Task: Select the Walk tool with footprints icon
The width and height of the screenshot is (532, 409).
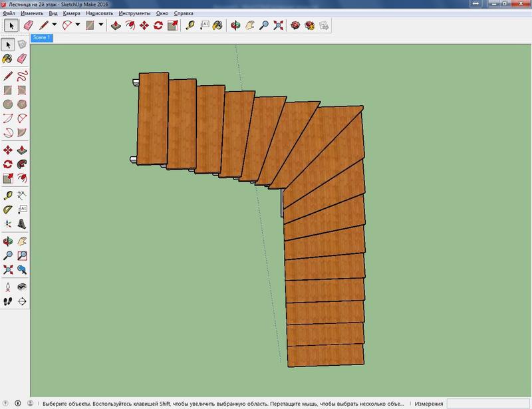Action: pos(8,301)
